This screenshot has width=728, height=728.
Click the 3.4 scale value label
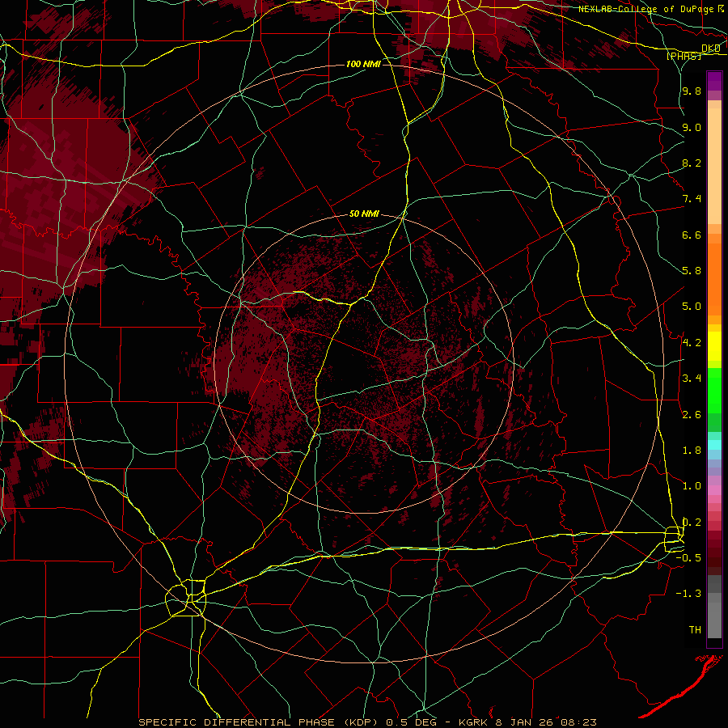tap(692, 379)
